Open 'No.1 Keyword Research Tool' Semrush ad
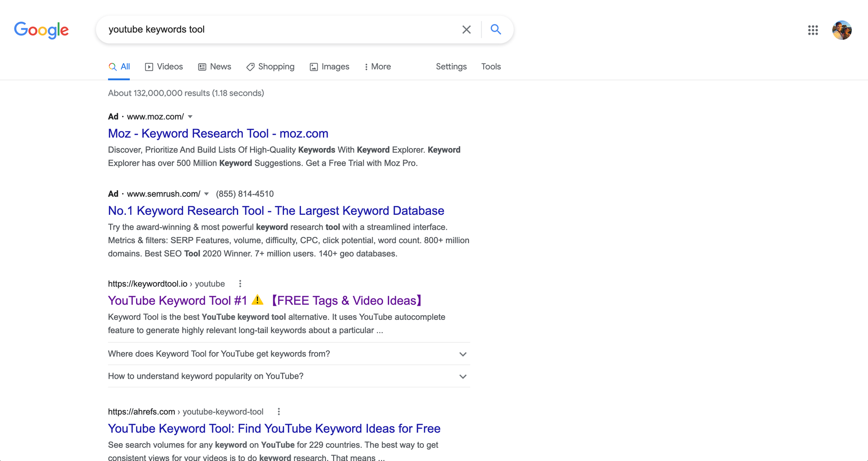 click(276, 211)
